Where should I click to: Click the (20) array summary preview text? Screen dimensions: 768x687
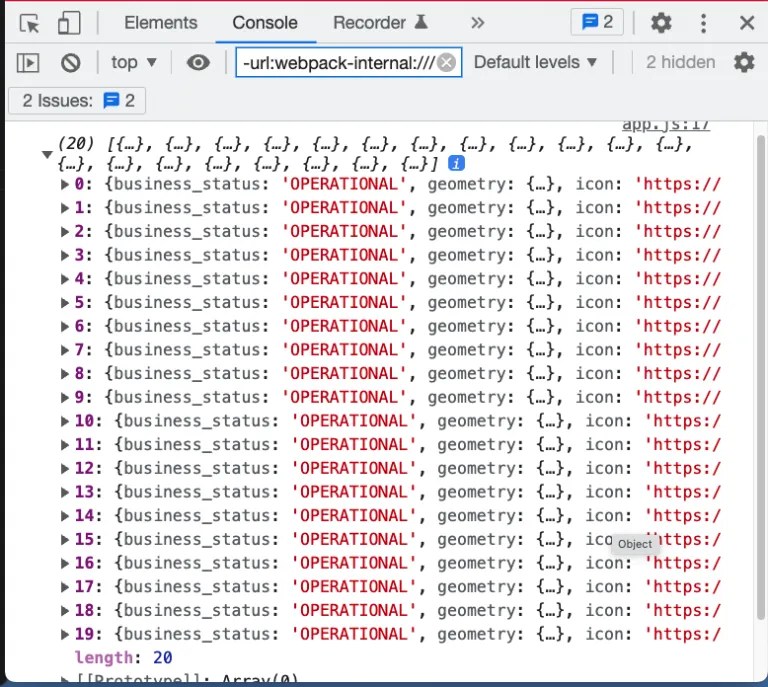(375, 154)
